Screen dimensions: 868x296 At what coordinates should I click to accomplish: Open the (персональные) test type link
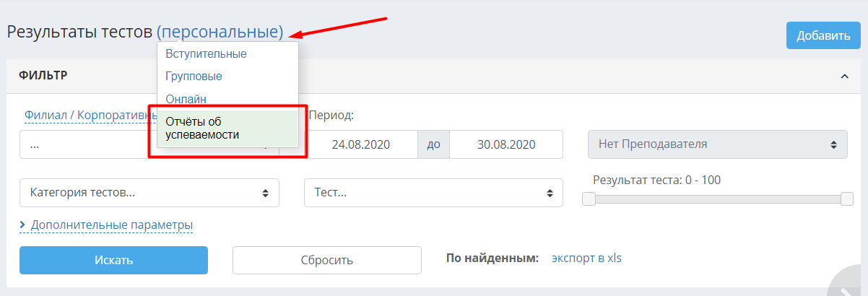220,32
